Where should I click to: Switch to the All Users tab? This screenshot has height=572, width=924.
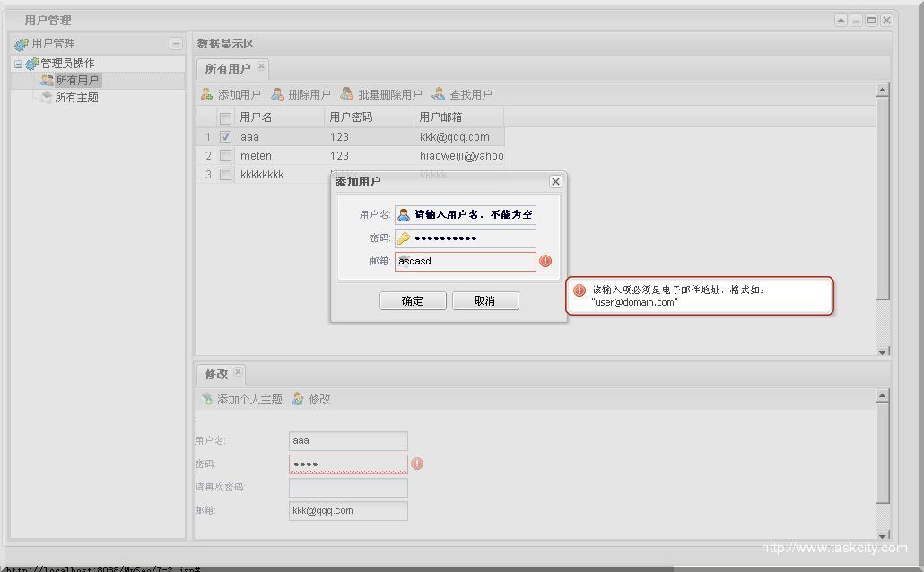click(x=227, y=69)
